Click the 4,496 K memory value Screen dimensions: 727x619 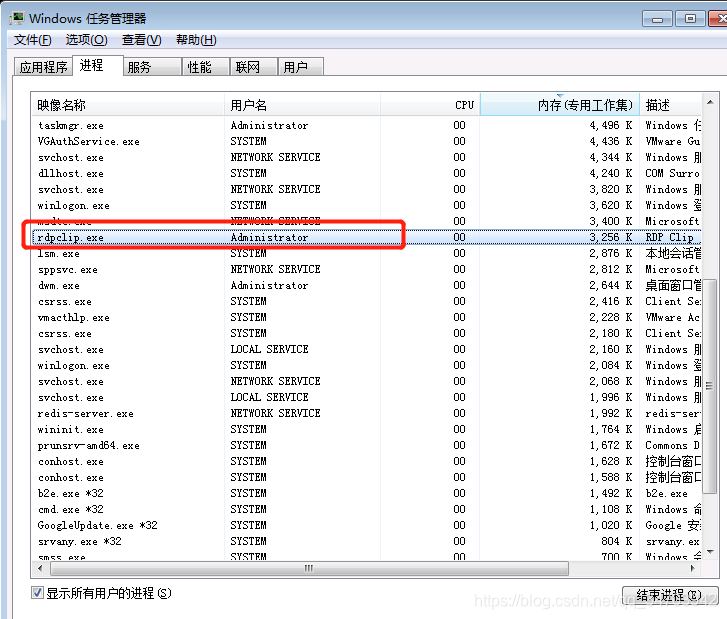[x=611, y=125]
